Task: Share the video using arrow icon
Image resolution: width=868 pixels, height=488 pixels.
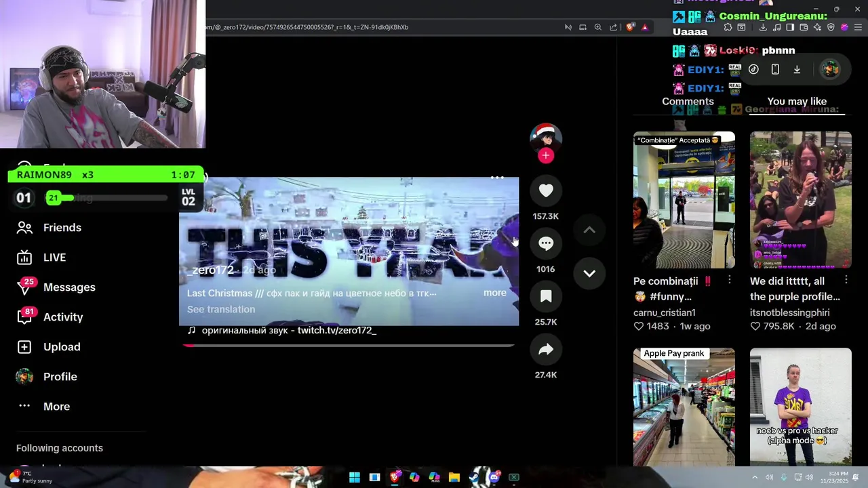Action: [x=546, y=349]
